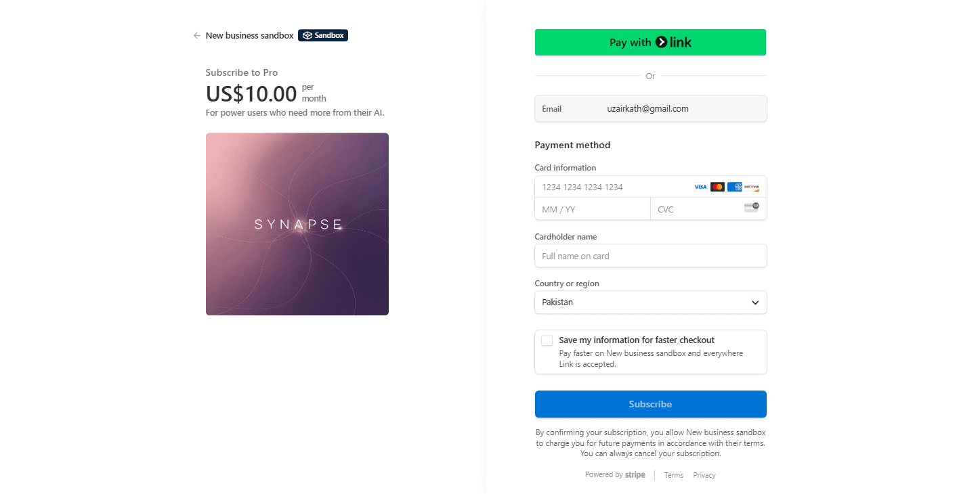This screenshot has height=494, width=980.
Task: Click the Visa card logo
Action: point(700,187)
